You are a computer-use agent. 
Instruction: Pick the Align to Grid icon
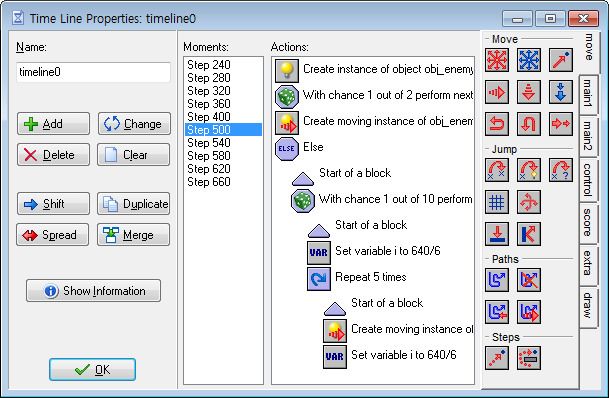coord(497,202)
